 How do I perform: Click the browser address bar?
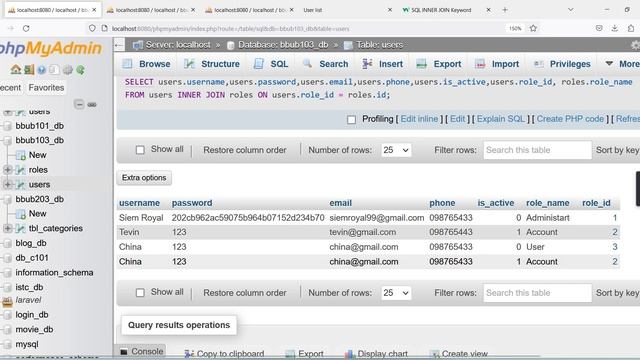coord(302,29)
